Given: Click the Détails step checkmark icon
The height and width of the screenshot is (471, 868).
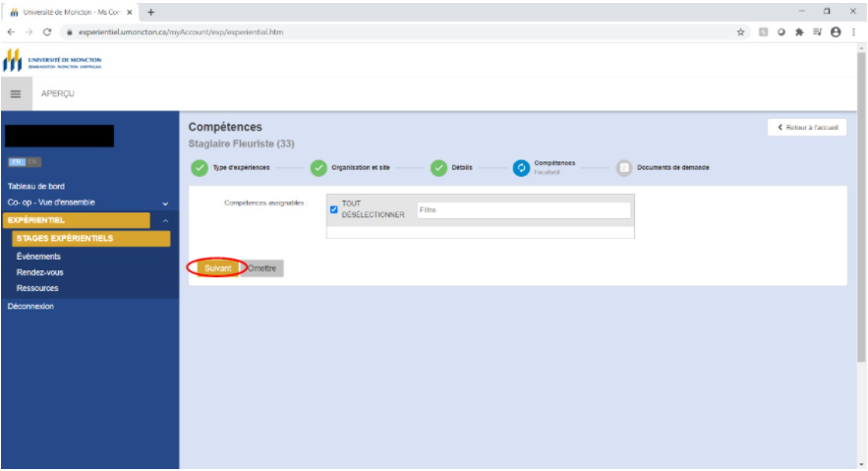Looking at the screenshot, I should pos(438,168).
